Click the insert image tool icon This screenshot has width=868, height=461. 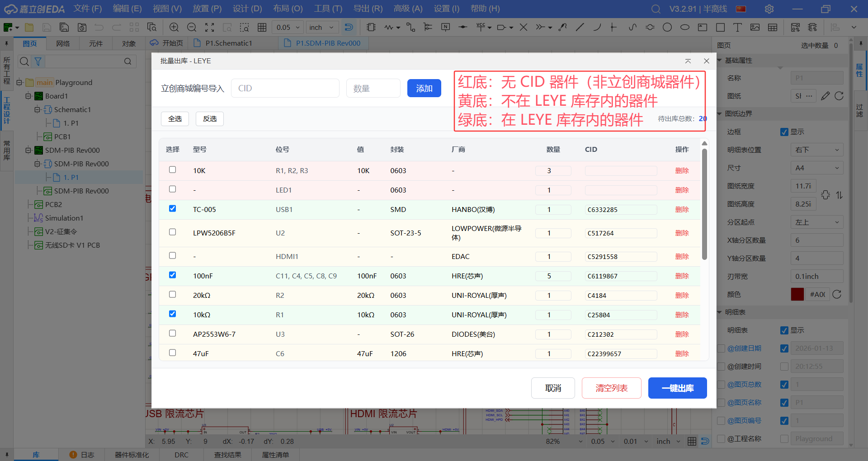[755, 28]
